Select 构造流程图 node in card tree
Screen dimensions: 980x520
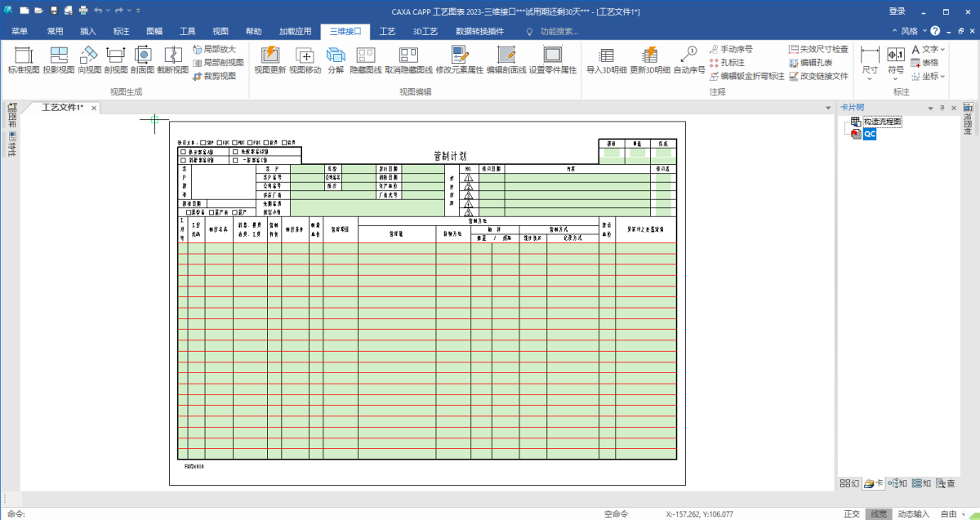click(x=882, y=122)
